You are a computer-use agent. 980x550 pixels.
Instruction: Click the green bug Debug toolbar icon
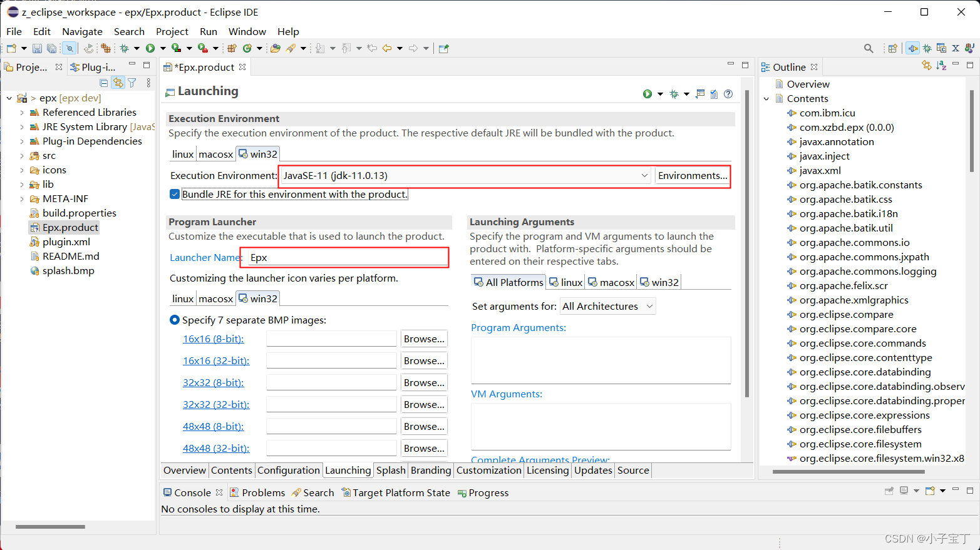tap(125, 48)
